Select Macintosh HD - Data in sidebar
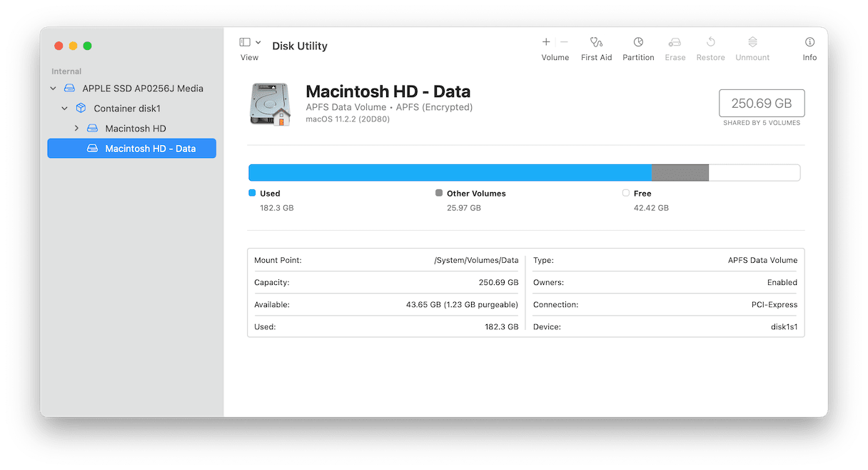The height and width of the screenshot is (470, 868). [131, 149]
